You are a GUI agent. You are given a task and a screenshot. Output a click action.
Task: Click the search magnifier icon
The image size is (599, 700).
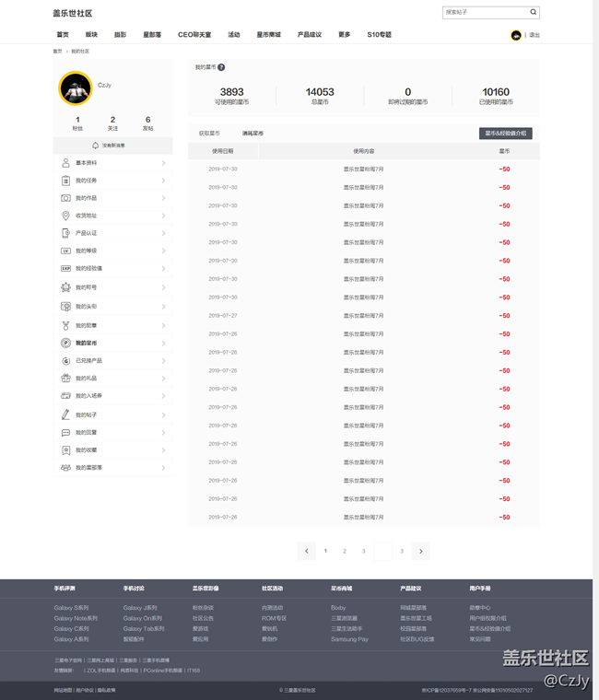533,13
